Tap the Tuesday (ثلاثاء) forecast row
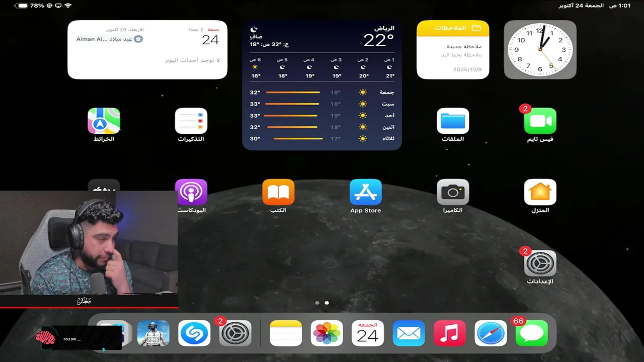This screenshot has height=362, width=644. [322, 139]
